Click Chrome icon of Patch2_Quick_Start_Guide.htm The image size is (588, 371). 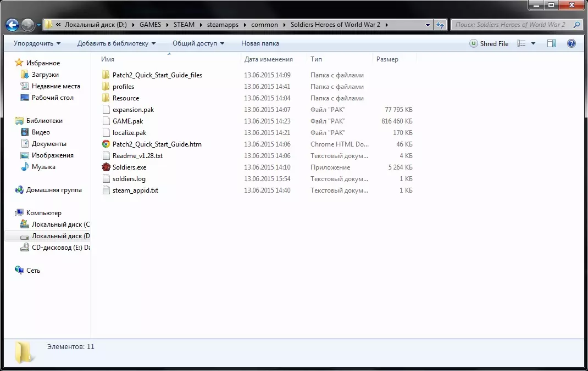coord(106,144)
